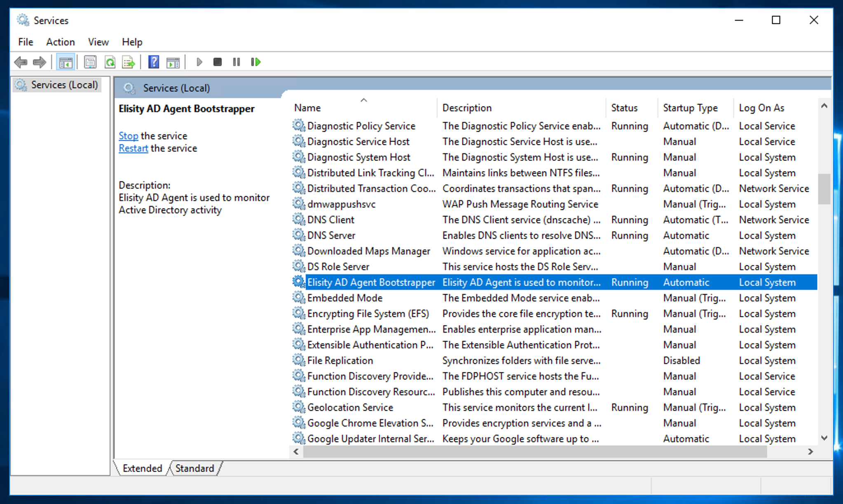Click the gear icon of Downloaded Maps Manager
Screen dimensions: 843x504
coord(299,251)
